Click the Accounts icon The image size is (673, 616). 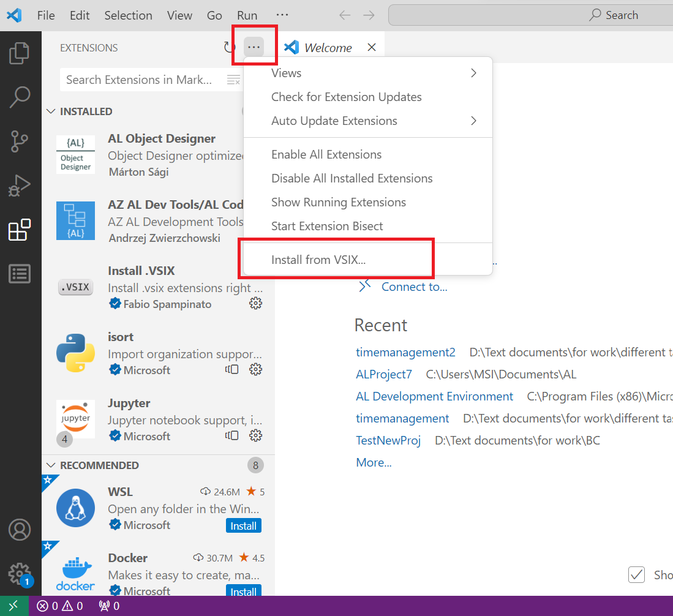click(x=20, y=530)
